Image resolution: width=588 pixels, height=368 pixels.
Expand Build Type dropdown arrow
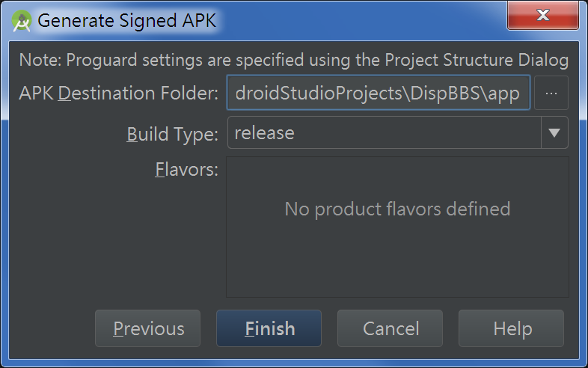pos(554,133)
